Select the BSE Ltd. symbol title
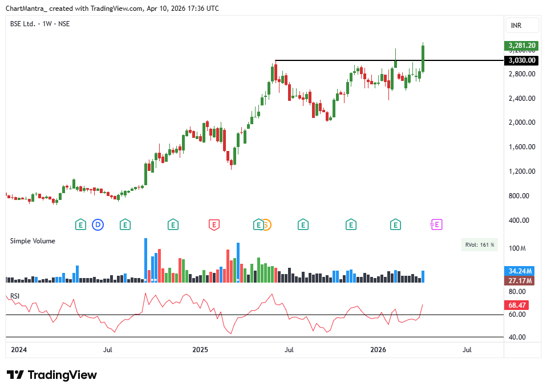 (22, 24)
